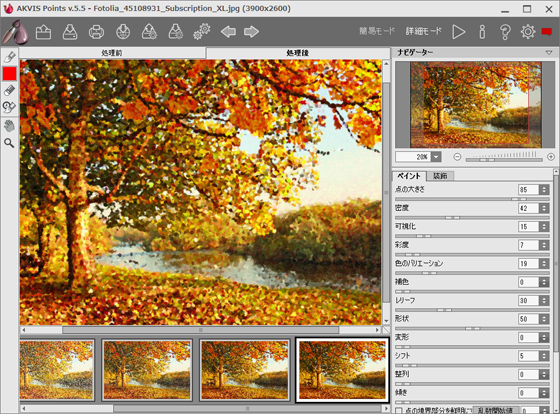Undo with the left arrow icon
The width and height of the screenshot is (560, 414).
(x=228, y=32)
